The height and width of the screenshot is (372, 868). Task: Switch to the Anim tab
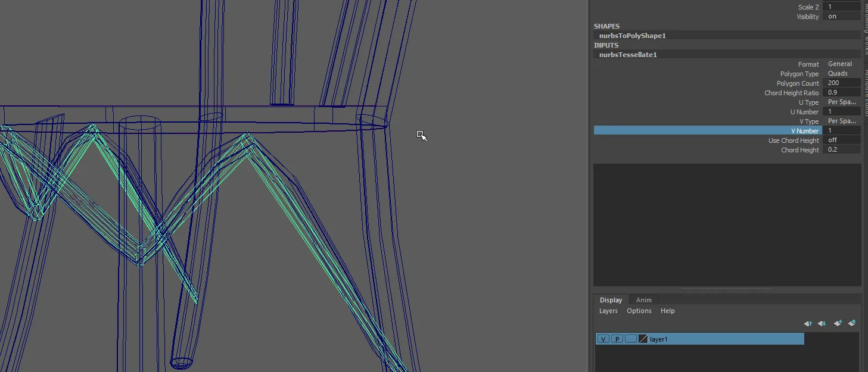643,300
